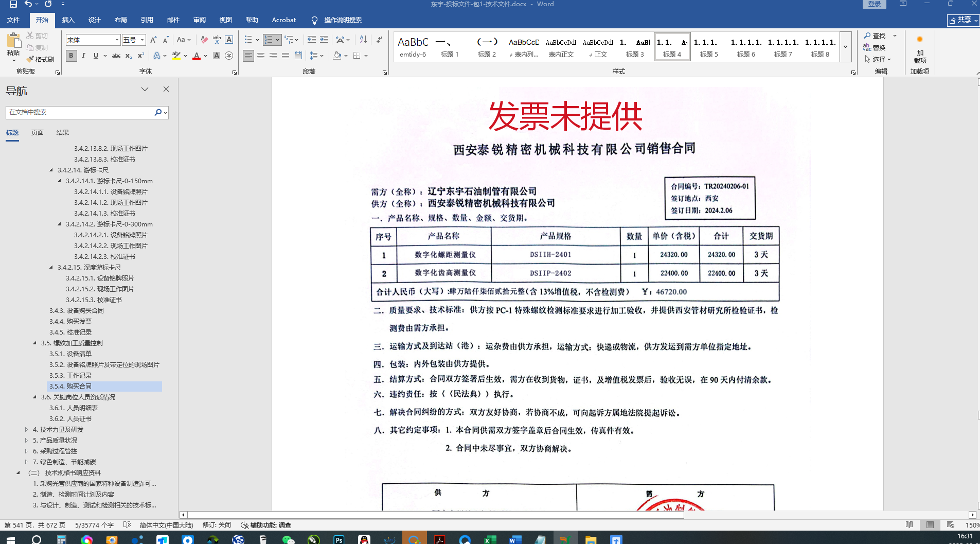Viewport: 980px width, 544px height.
Task: Apply the 标题 1 style
Action: [x=450, y=46]
